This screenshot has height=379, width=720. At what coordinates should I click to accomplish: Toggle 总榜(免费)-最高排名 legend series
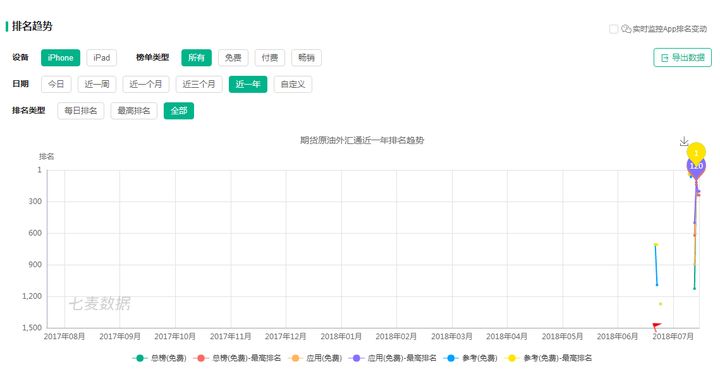point(237,358)
